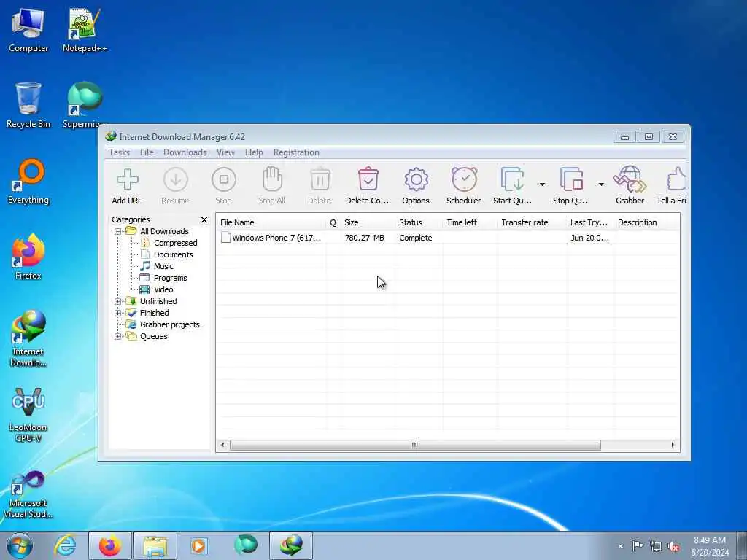This screenshot has width=747, height=560.
Task: Select the Compressed category
Action: pyautogui.click(x=175, y=243)
